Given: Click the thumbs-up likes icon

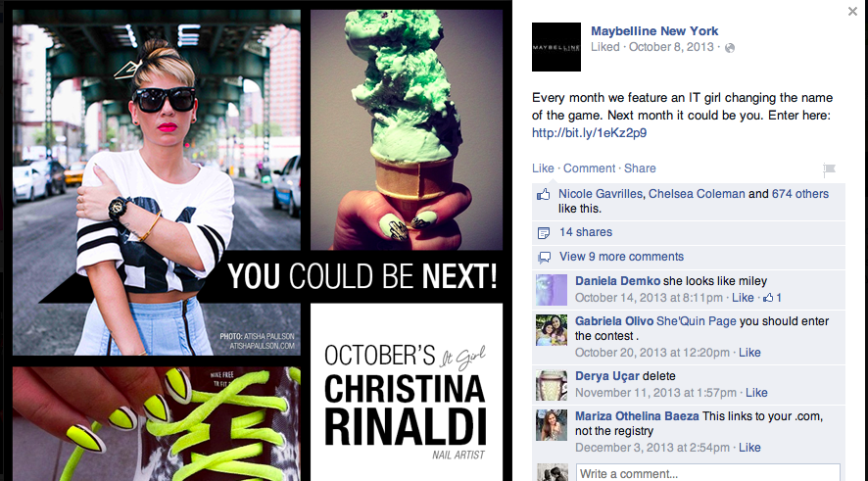Looking at the screenshot, I should pyautogui.click(x=544, y=194).
